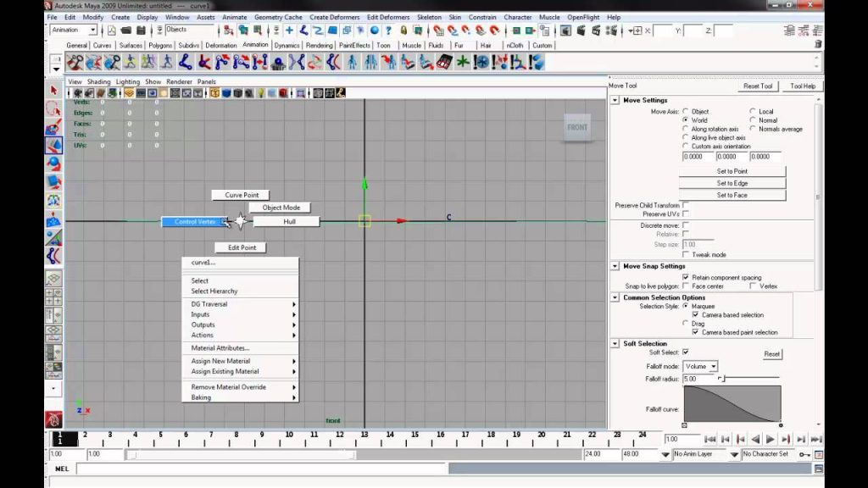Image resolution: width=868 pixels, height=488 pixels.
Task: Click the green asterisk shelf icon
Action: pos(463,63)
